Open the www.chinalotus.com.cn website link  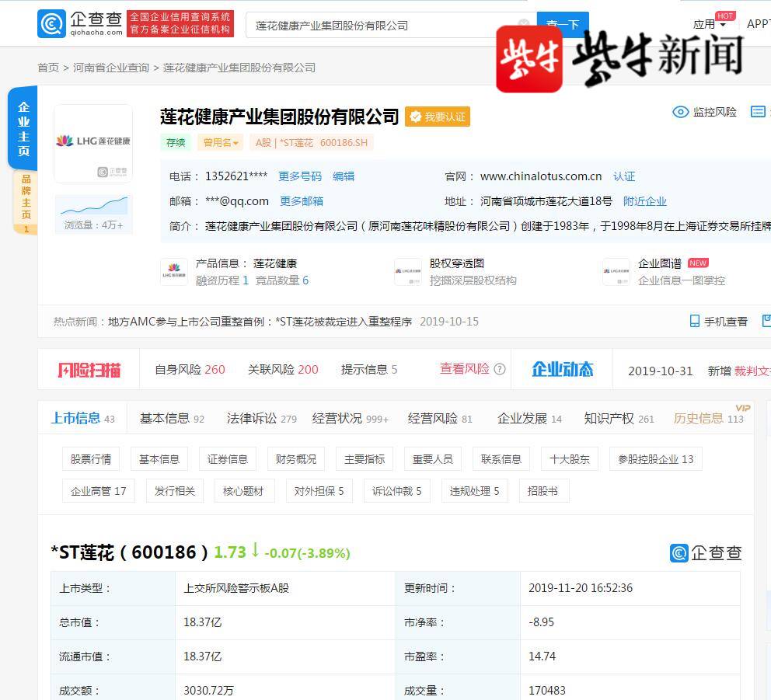pos(541,176)
